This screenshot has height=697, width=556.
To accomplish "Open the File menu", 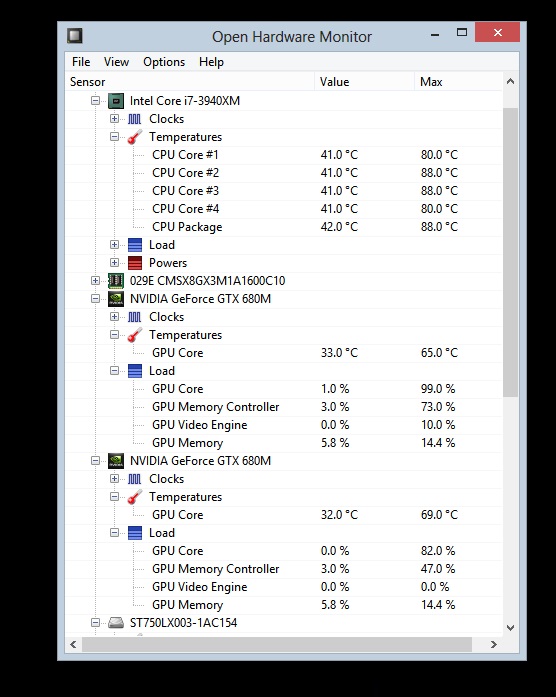I will tap(81, 62).
